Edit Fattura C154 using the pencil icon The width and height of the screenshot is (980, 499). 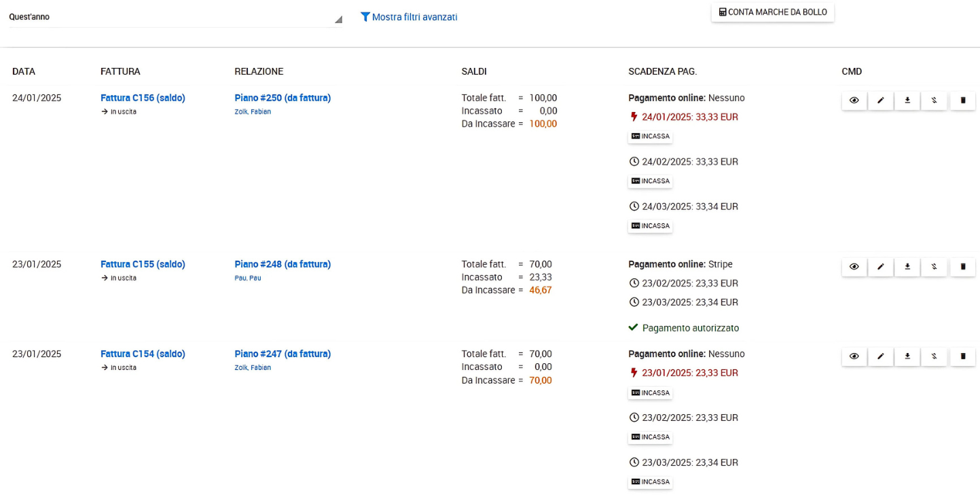[881, 356]
